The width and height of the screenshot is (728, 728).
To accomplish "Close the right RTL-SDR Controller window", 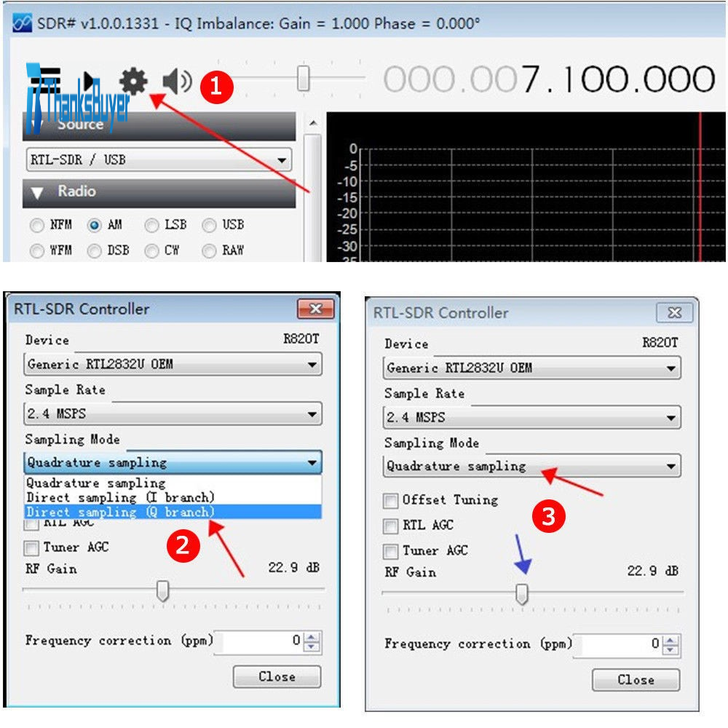I will (x=675, y=313).
